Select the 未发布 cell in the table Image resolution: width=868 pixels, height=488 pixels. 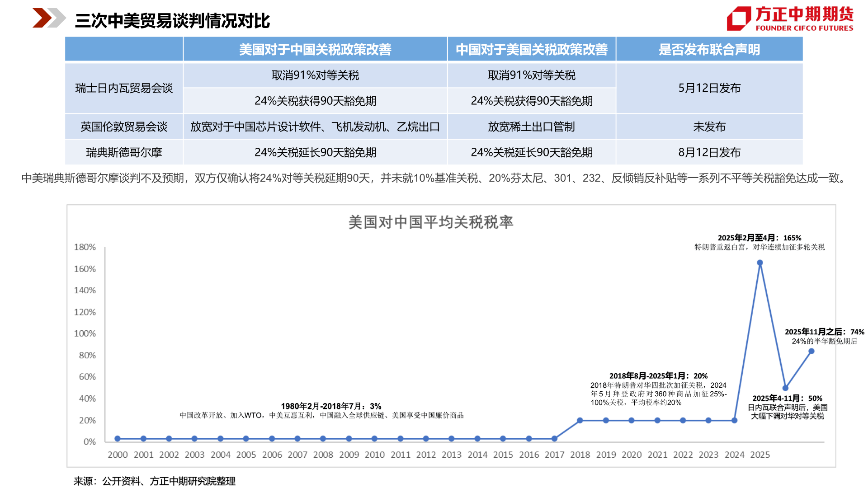pyautogui.click(x=710, y=127)
